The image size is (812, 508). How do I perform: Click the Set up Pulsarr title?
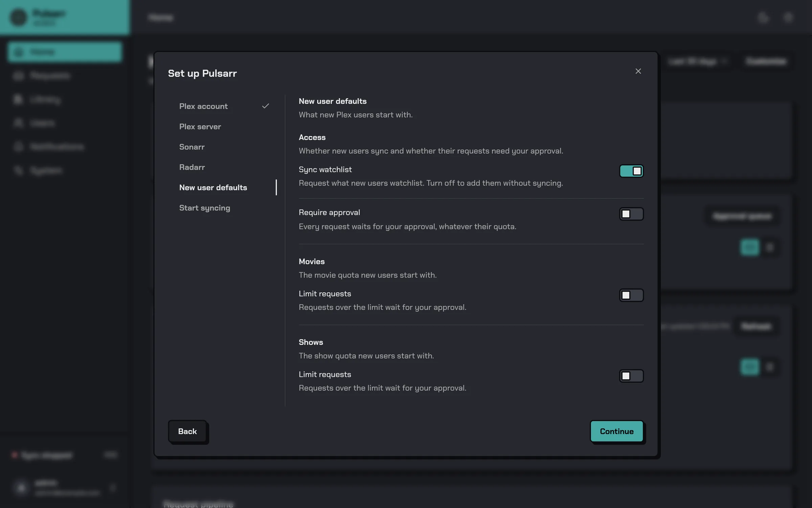[202, 73]
